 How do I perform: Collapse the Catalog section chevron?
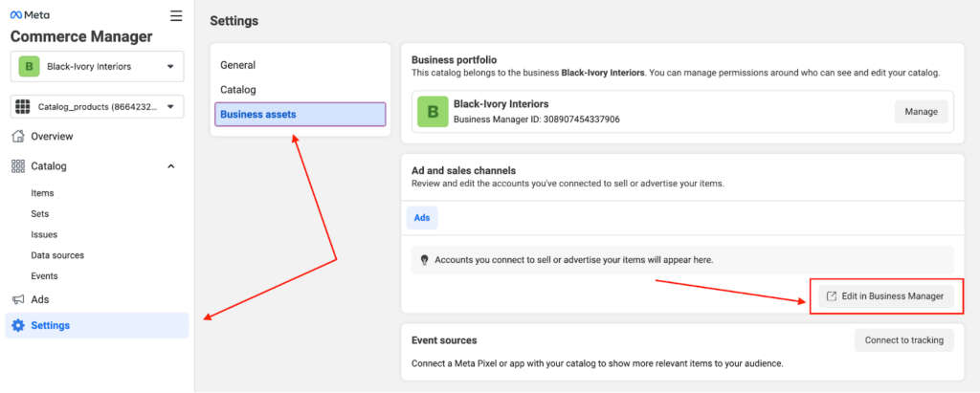click(171, 166)
